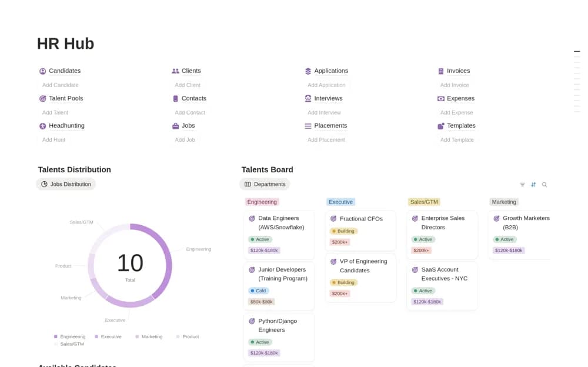The image size is (588, 367).
Task: Click the Talent Pools target icon
Action: click(x=43, y=98)
